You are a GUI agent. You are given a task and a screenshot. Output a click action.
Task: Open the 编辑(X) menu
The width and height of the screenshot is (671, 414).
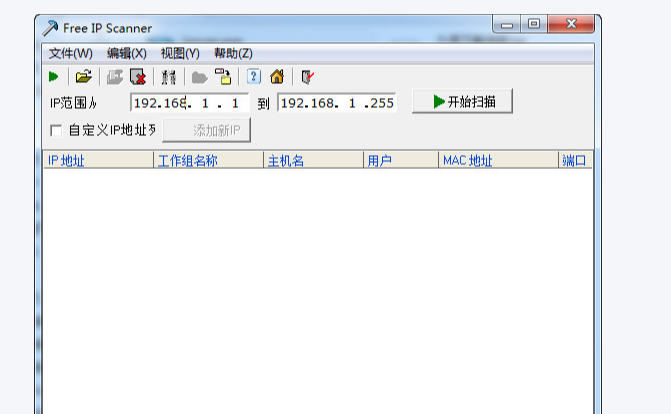tap(127, 54)
